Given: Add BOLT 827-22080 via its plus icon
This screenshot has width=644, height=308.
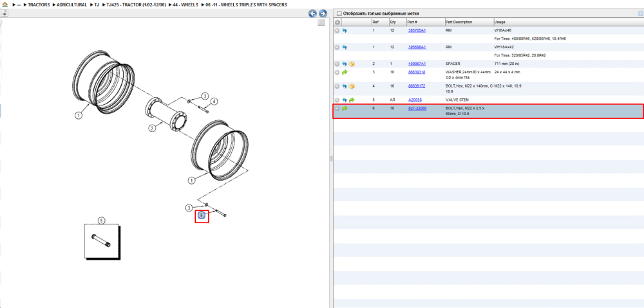Looking at the screenshot, I should point(337,108).
